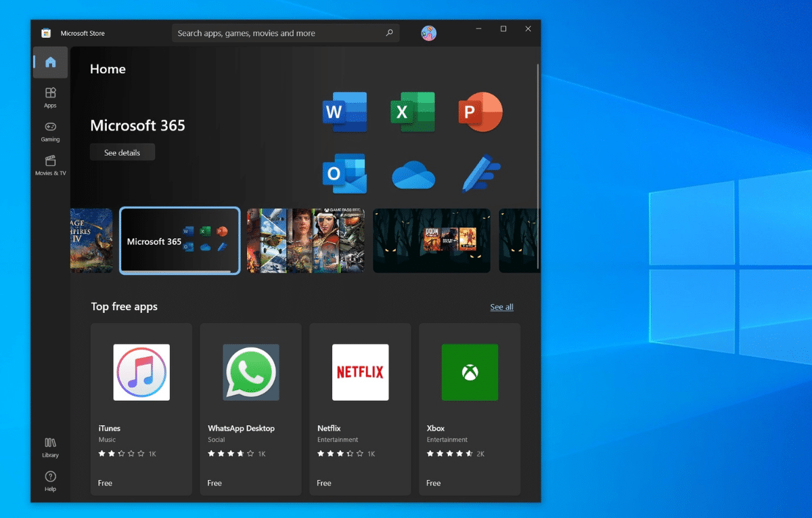Viewport: 812px width, 518px height.
Task: Click 'Music' category under iTunes
Action: pyautogui.click(x=107, y=439)
